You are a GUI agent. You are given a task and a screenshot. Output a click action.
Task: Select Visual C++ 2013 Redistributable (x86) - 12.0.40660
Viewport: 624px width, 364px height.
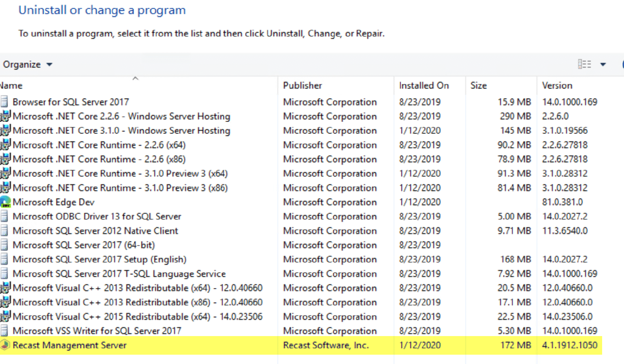138,302
